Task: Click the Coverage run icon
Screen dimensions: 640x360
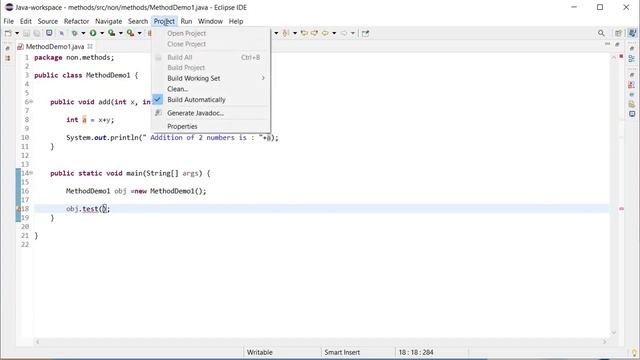Action: [111, 33]
